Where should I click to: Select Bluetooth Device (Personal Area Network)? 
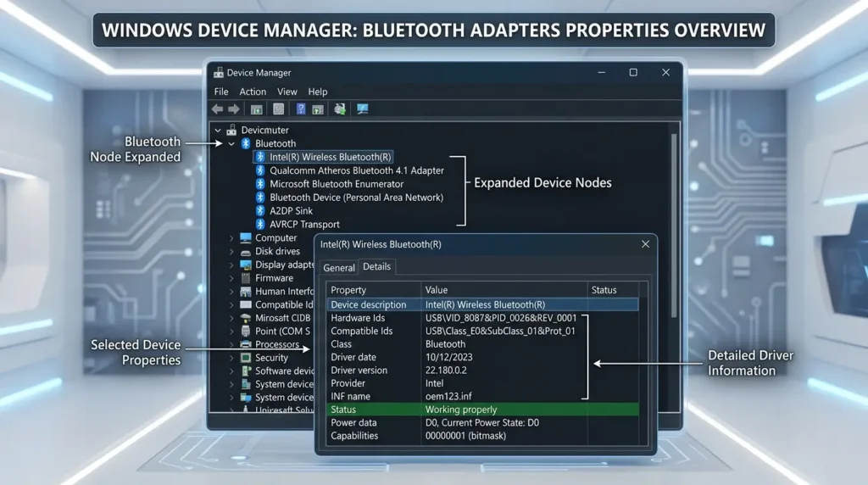click(x=357, y=197)
